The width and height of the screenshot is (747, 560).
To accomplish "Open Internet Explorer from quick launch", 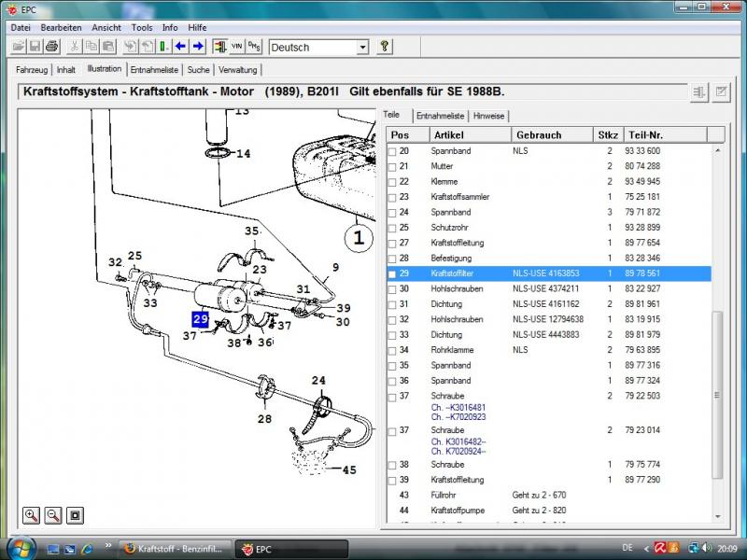I will pyautogui.click(x=87, y=549).
